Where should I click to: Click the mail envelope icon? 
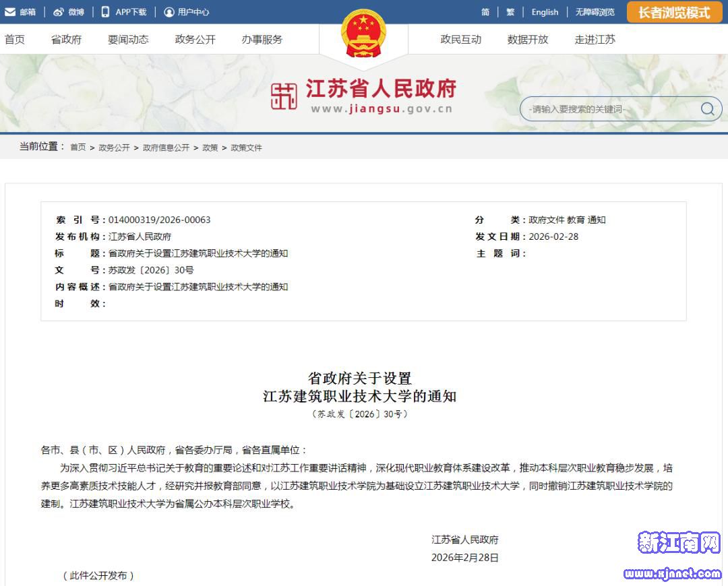tap(10, 11)
